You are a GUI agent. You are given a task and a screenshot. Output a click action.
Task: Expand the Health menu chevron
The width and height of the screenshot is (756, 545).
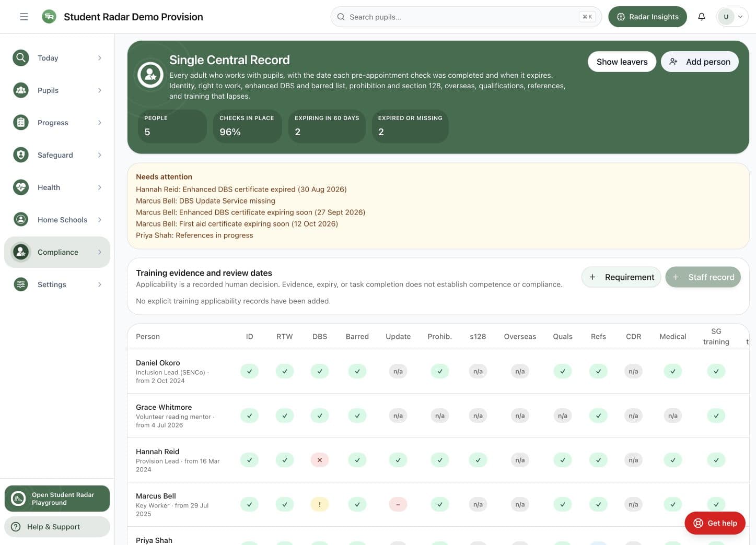(x=100, y=187)
